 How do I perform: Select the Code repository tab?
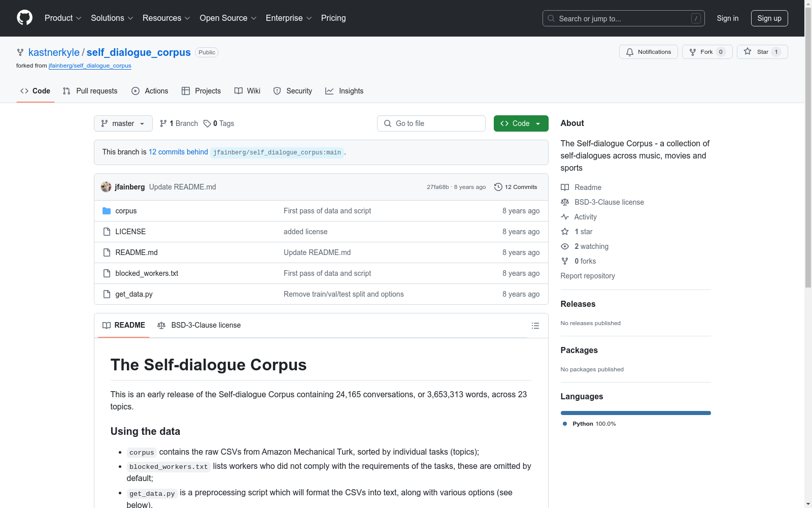point(36,91)
